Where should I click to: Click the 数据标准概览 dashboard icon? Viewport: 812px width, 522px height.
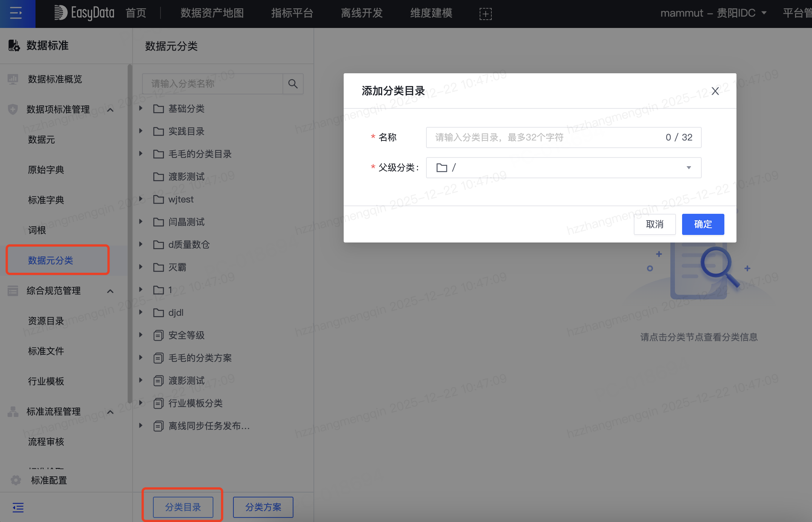tap(13, 79)
